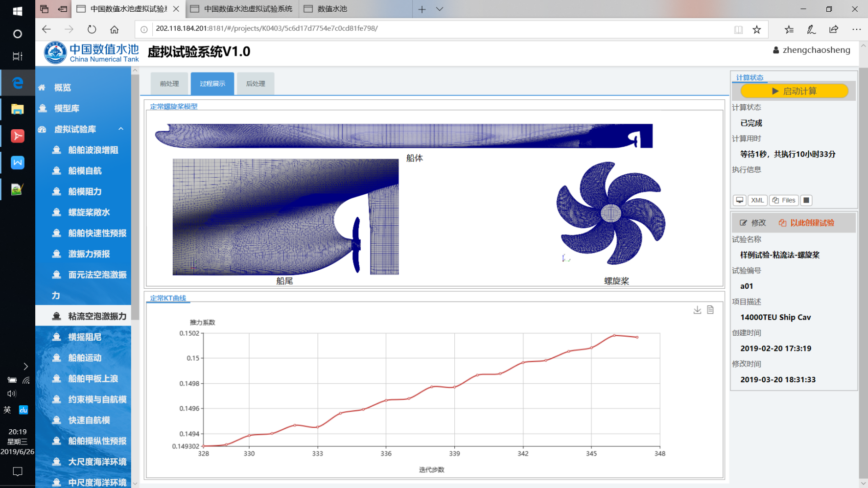This screenshot has height=488, width=868.
Task: Open File Explorer from Windows taskbar
Action: [17, 109]
